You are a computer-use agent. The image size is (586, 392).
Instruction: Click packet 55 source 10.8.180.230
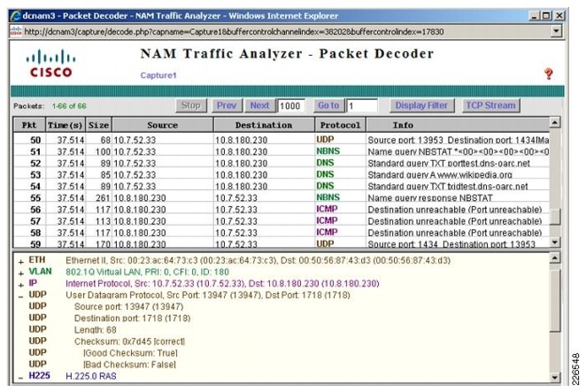140,198
